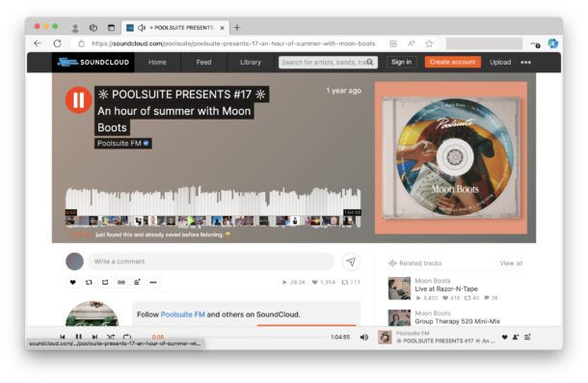Image resolution: width=588 pixels, height=383 pixels.
Task: Open the browser profile icon
Action: [x=75, y=28]
